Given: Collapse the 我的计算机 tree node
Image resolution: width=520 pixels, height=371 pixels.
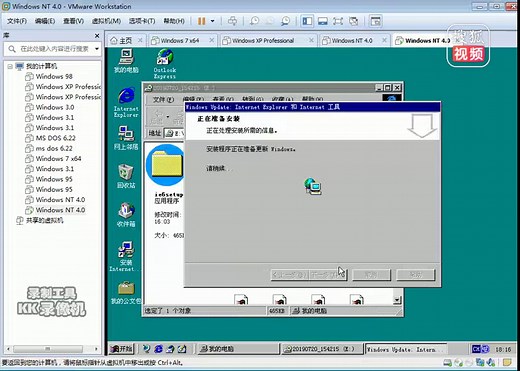Looking at the screenshot, I should click(10, 66).
